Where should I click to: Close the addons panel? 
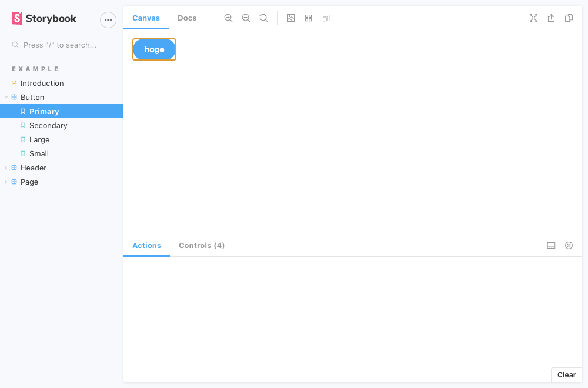coord(569,246)
